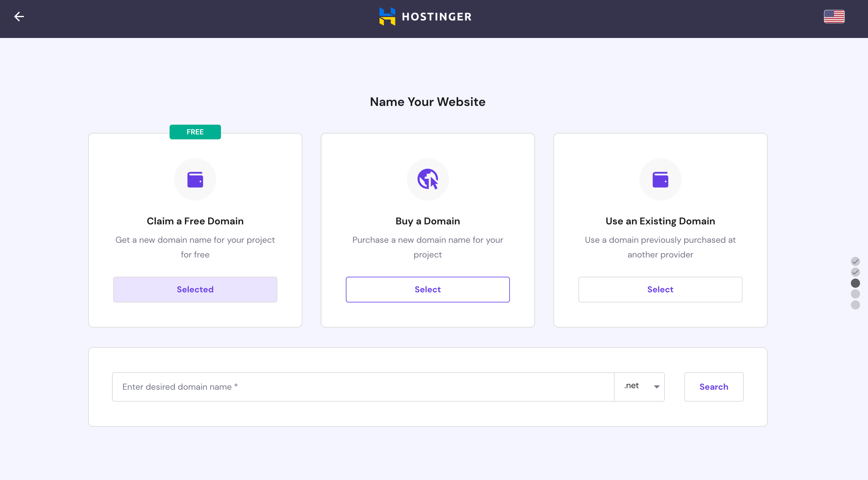Go to the last step dot
Viewport: 868px width, 480px height.
click(855, 305)
